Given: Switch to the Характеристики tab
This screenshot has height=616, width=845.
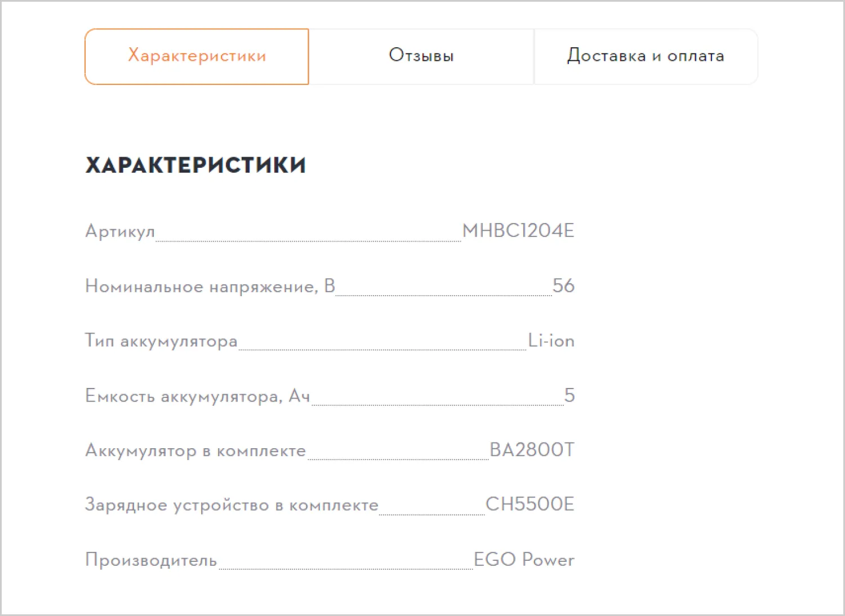Looking at the screenshot, I should [197, 56].
